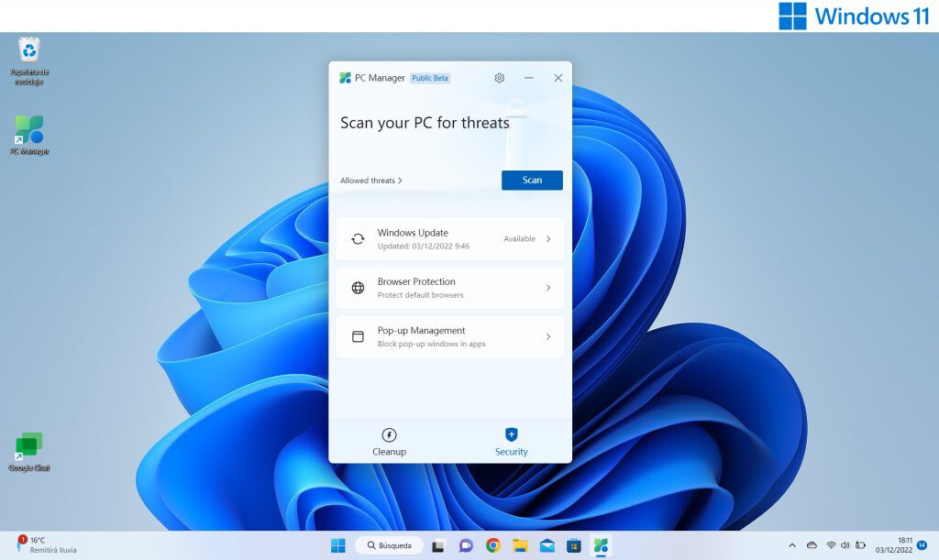The image size is (939, 560).
Task: Launch PC Manager from the taskbar
Action: click(x=602, y=544)
